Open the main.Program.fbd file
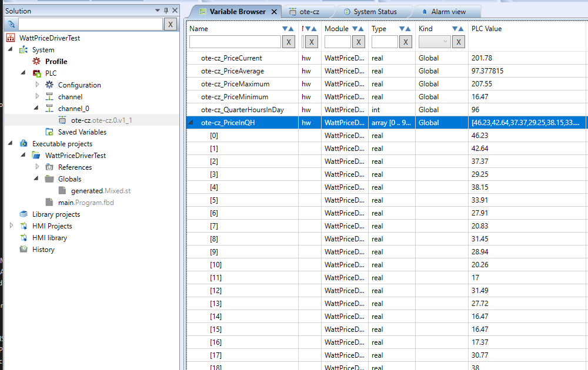The height and width of the screenshot is (370, 588). (86, 203)
